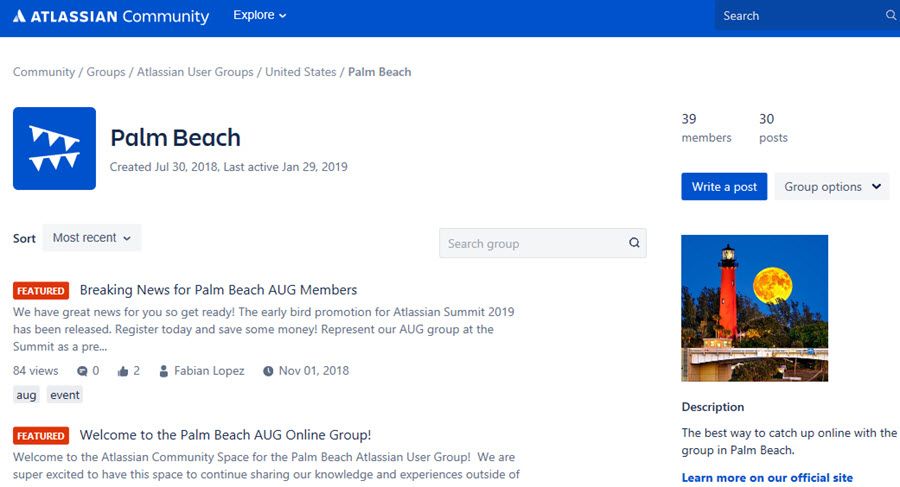Click the thumbs-up likes icon on Breaking News post
The height and width of the screenshot is (487, 900).
123,371
